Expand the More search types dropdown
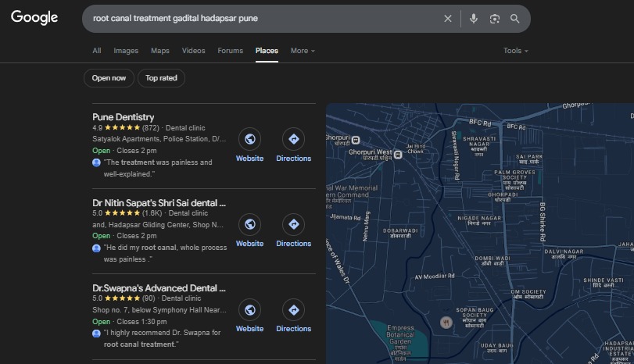 303,51
